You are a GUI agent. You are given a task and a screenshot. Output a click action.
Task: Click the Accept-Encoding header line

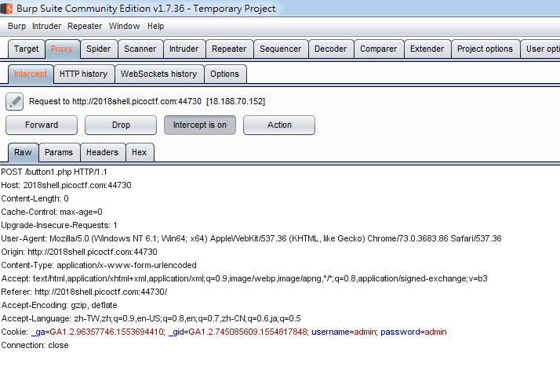pyautogui.click(x=59, y=305)
